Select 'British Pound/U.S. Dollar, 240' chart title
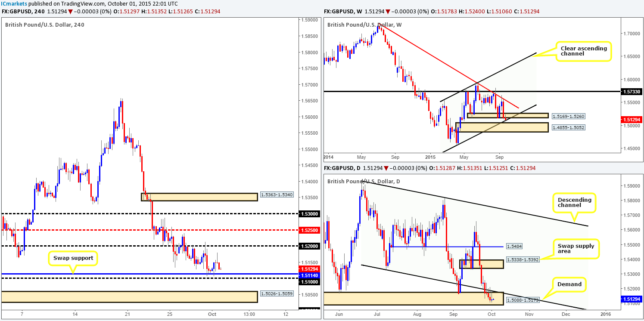Viewport: 644px width, 321px height. tap(45, 25)
